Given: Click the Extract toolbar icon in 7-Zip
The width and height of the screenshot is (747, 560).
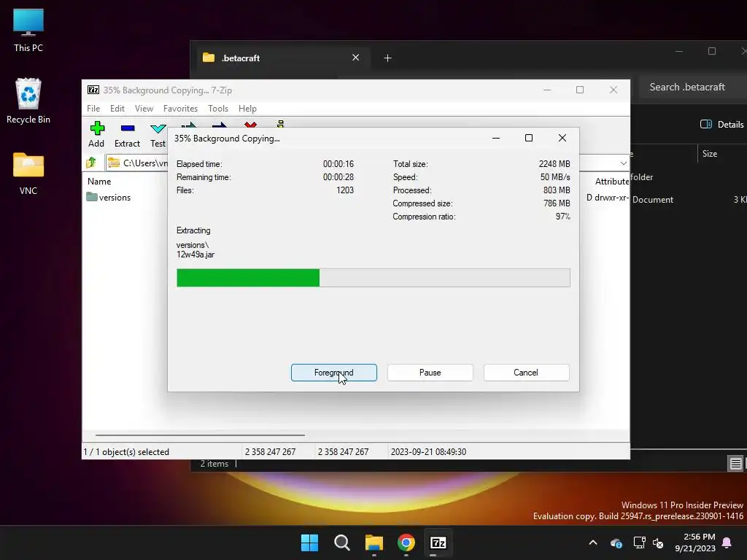Looking at the screenshot, I should pos(127,134).
